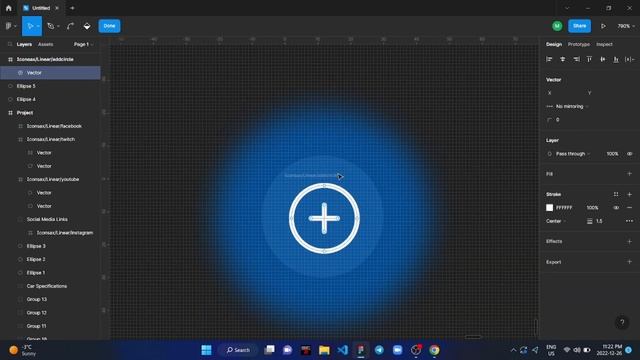The image size is (640, 360).
Task: Add an effect with plus icon
Action: (629, 241)
